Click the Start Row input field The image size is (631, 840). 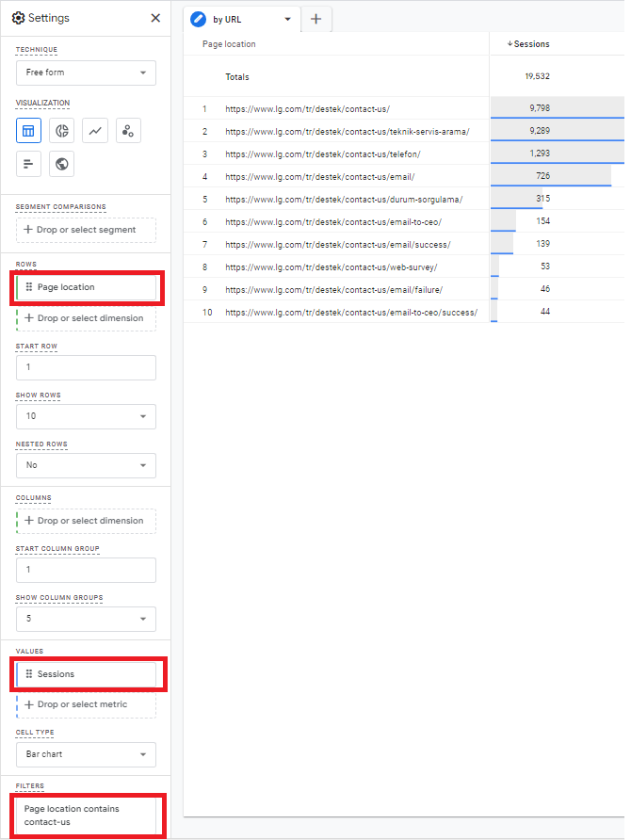coord(86,367)
